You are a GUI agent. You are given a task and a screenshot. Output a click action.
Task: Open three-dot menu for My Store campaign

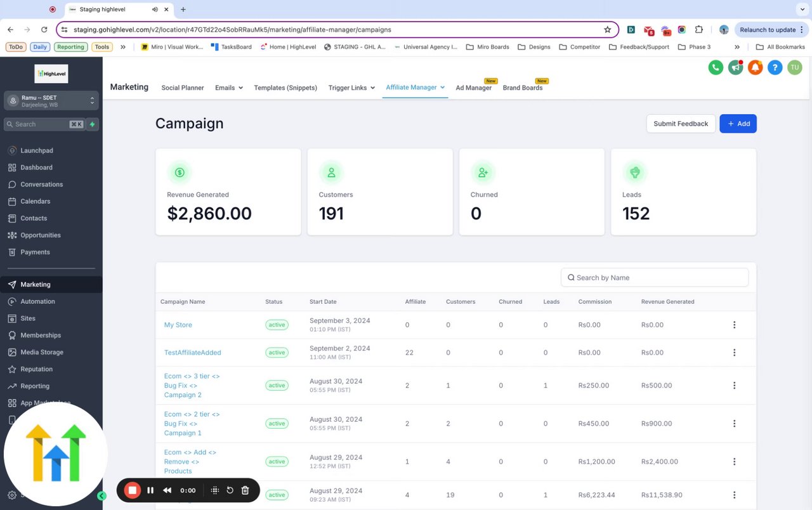(x=734, y=325)
